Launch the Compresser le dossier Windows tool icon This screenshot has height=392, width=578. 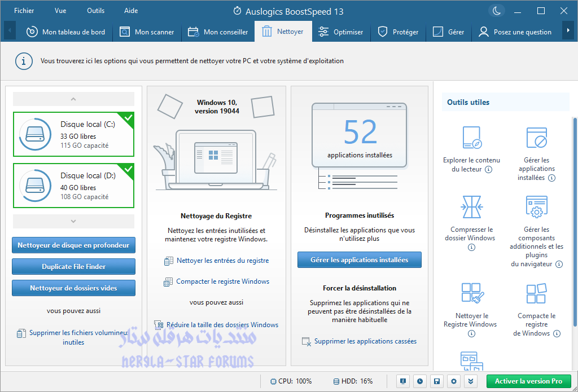tap(471, 207)
